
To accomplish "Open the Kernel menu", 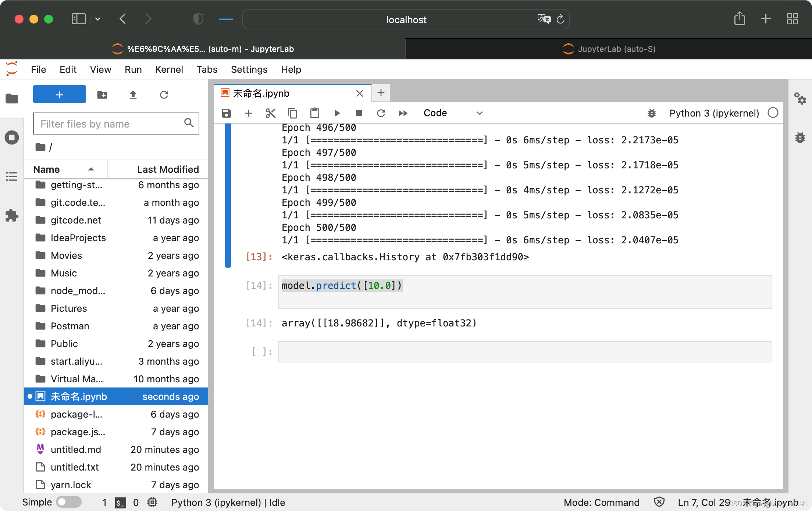I will pos(169,69).
